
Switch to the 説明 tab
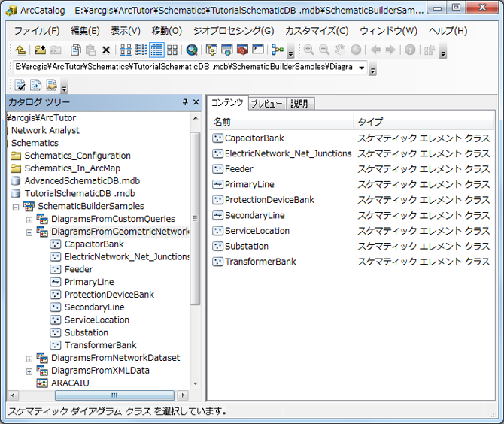tap(299, 104)
